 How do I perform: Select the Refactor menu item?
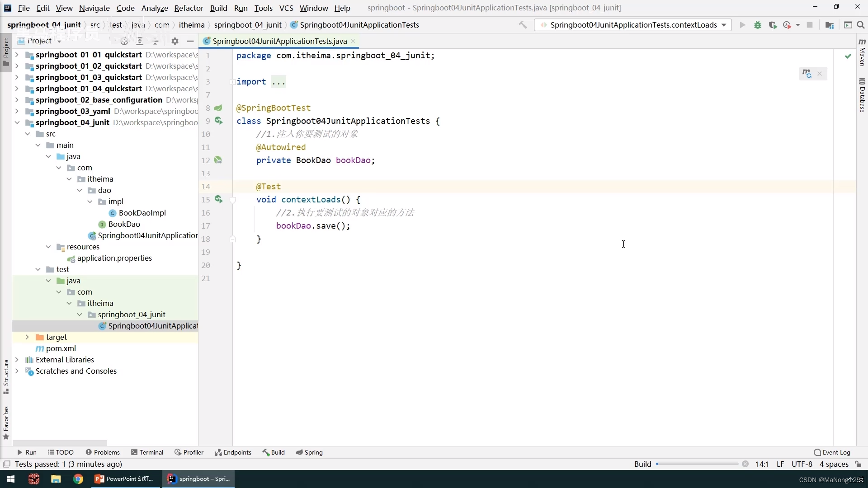189,8
